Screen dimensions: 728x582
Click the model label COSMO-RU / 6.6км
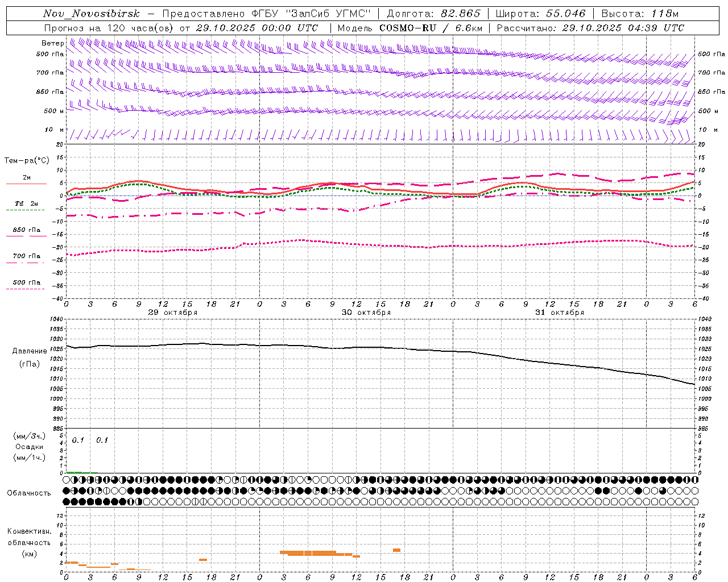click(431, 28)
